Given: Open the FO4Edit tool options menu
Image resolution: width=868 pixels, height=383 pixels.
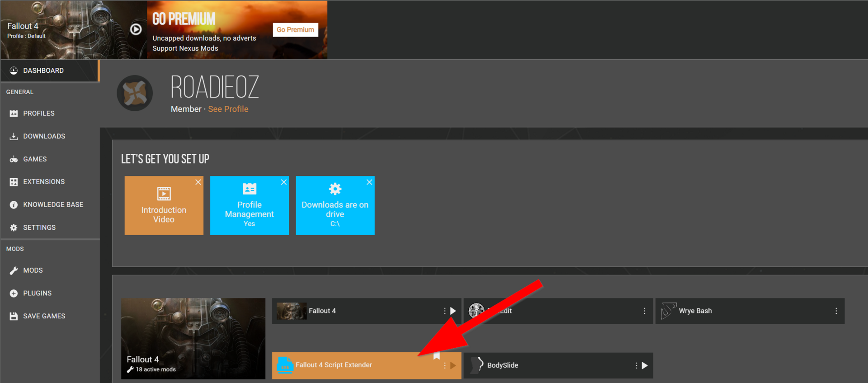Looking at the screenshot, I should 645,311.
